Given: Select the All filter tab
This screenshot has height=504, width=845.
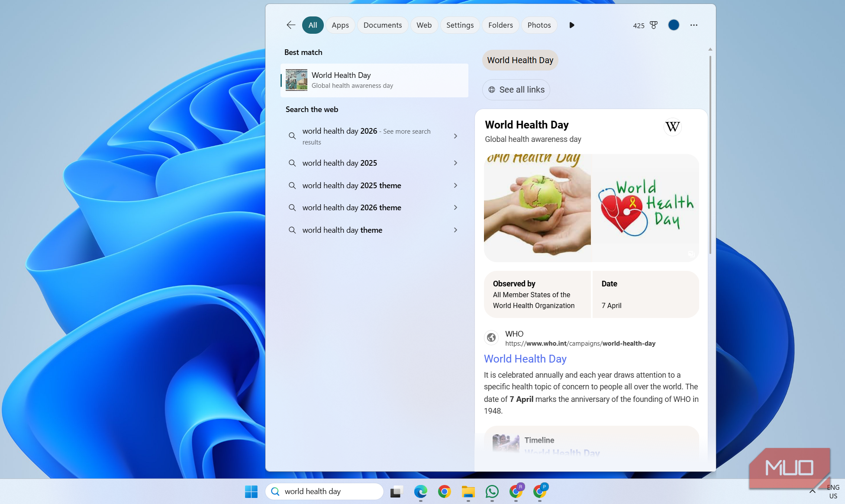Looking at the screenshot, I should [313, 25].
